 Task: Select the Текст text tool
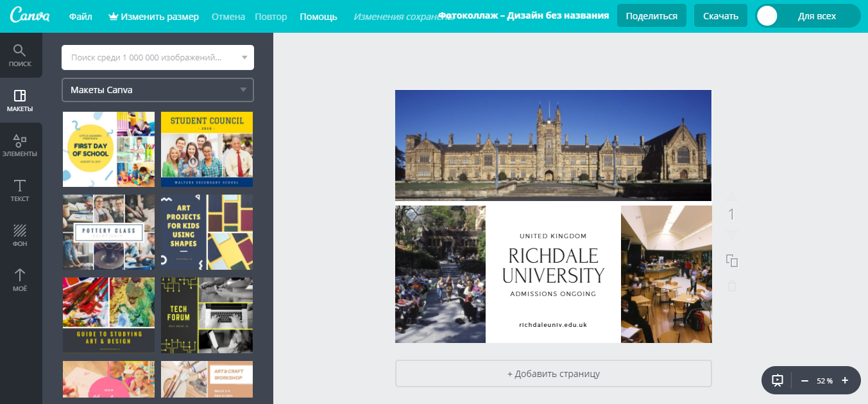coord(20,190)
